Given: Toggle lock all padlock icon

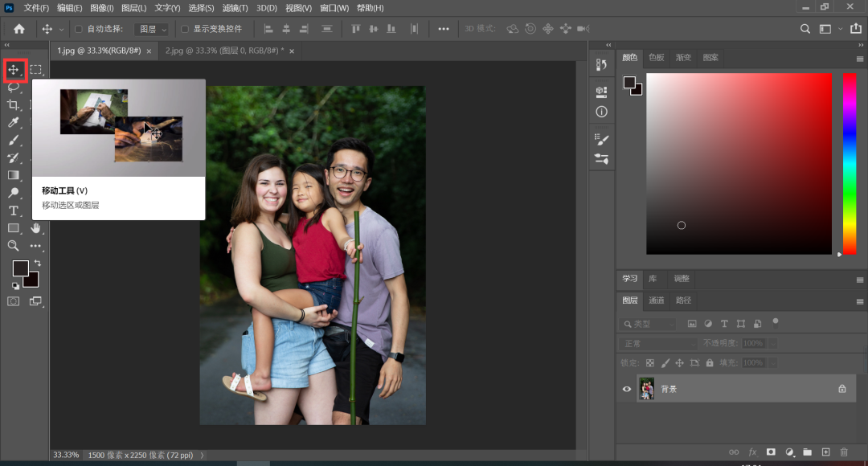Looking at the screenshot, I should point(710,363).
